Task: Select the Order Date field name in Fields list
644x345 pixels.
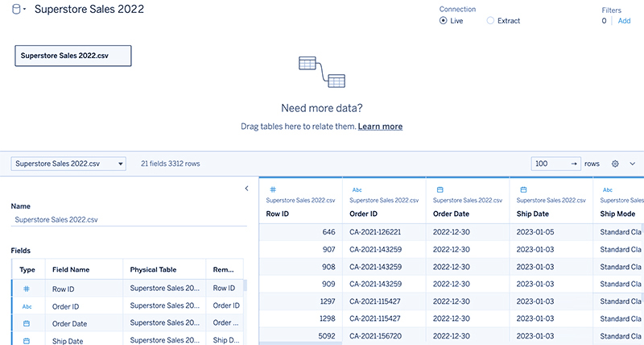Action: [x=69, y=323]
